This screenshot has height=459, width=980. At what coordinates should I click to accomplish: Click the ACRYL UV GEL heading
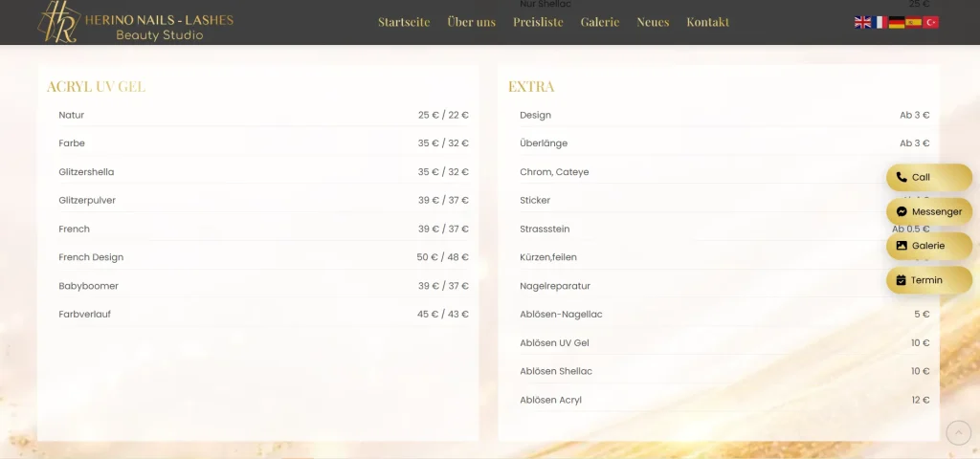tap(96, 87)
